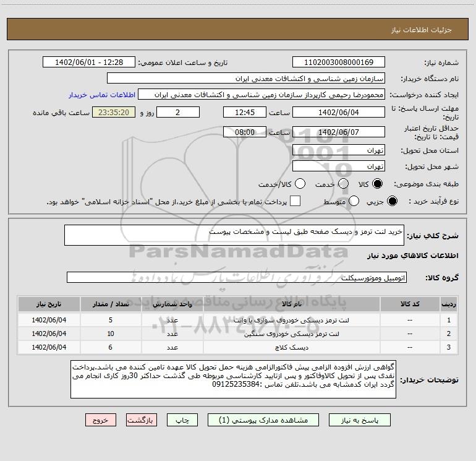476x461 pixels.
Task: Click the deadline time field 12:45
Action: [245, 112]
